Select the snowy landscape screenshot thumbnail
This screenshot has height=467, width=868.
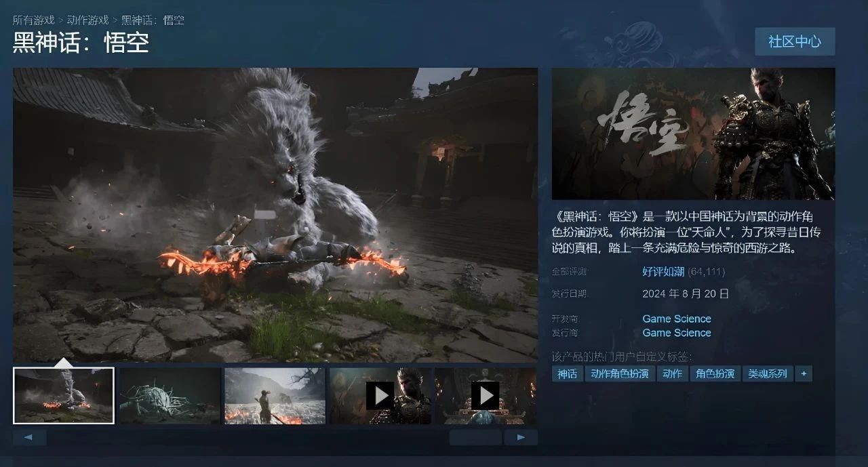[275, 396]
